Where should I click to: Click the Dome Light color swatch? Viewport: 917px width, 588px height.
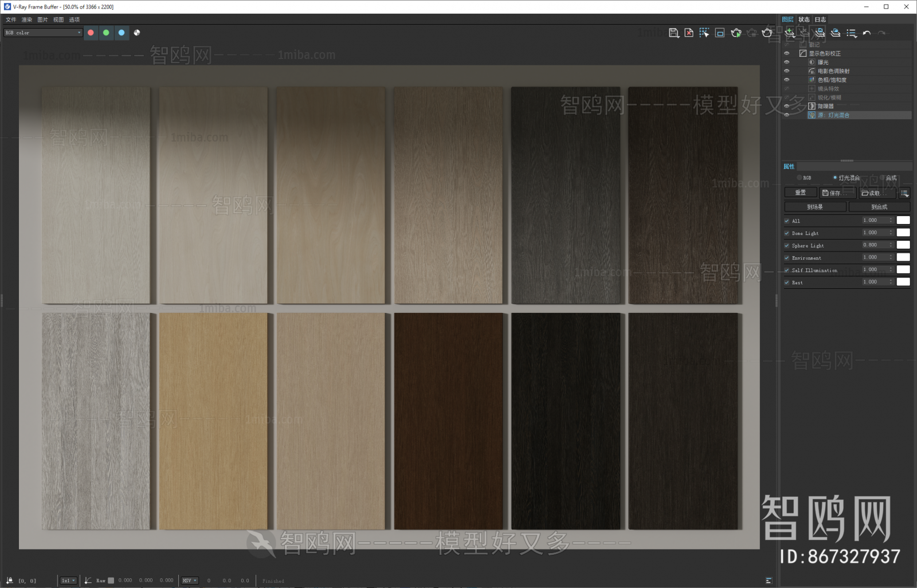903,233
